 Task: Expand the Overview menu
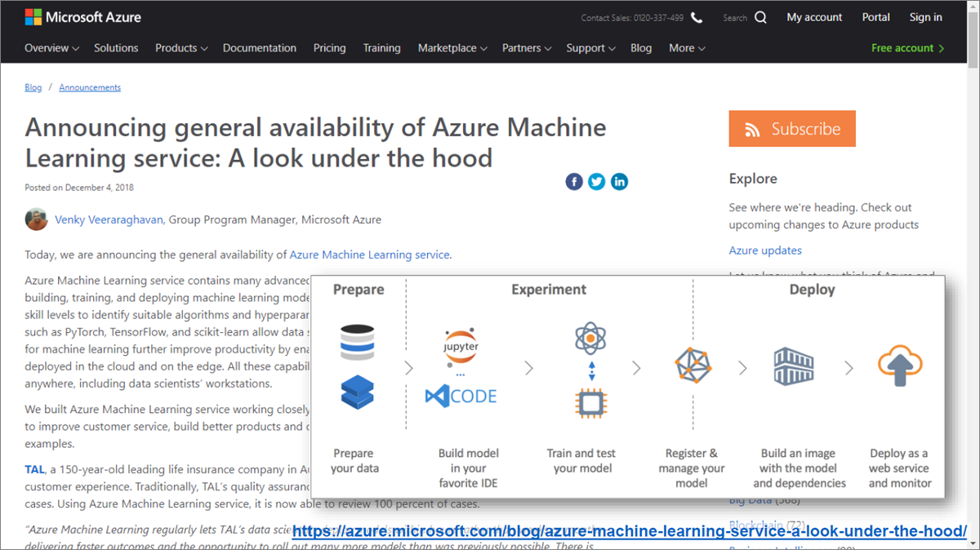pyautogui.click(x=52, y=48)
